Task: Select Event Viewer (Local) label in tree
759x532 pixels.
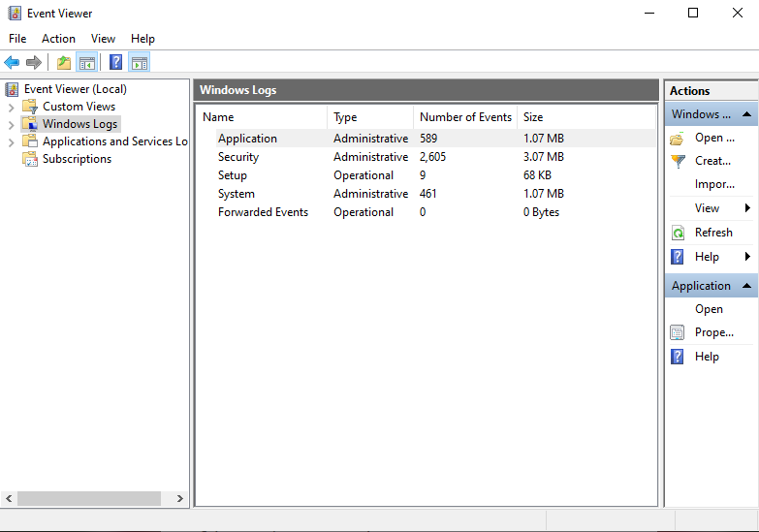Action: tap(76, 89)
